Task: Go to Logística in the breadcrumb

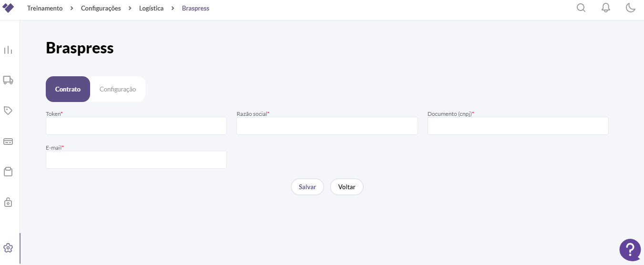Action: pos(152,9)
